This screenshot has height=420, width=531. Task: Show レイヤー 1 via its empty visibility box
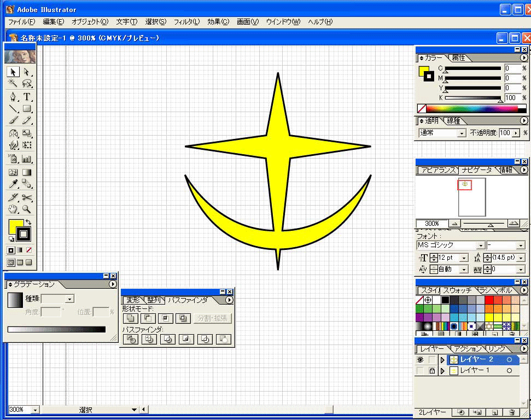421,371
